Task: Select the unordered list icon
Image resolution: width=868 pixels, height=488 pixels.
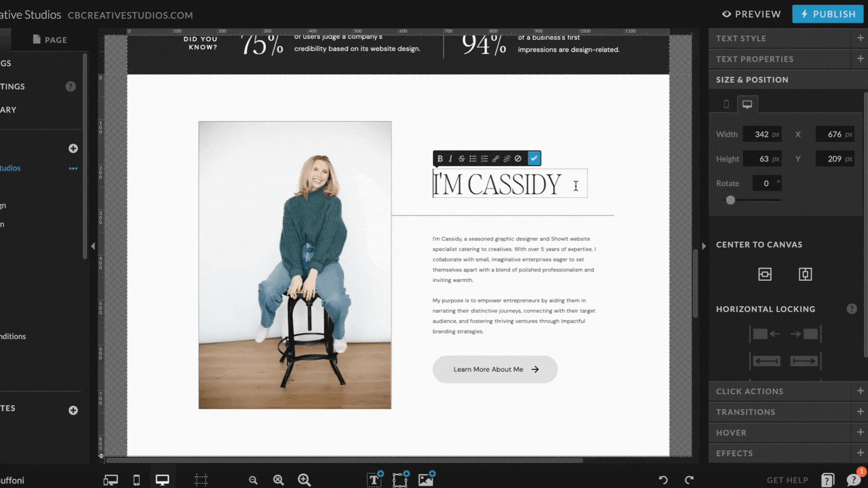Action: click(x=473, y=159)
